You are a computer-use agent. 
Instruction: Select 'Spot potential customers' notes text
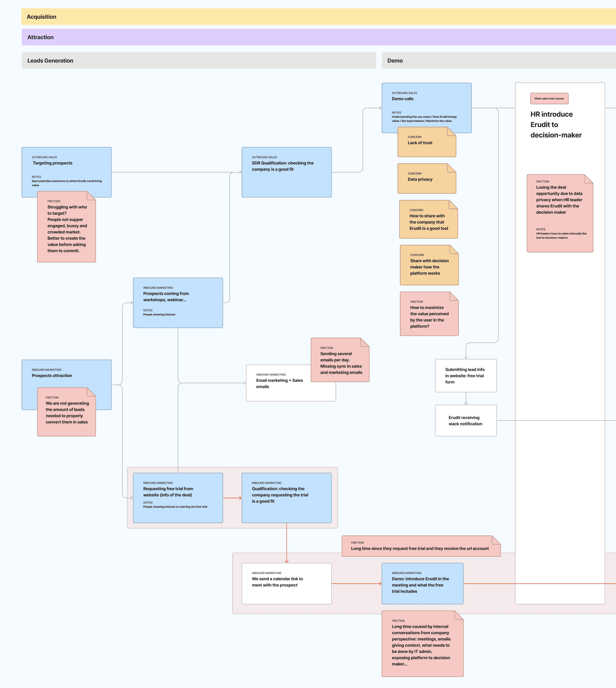click(67, 183)
